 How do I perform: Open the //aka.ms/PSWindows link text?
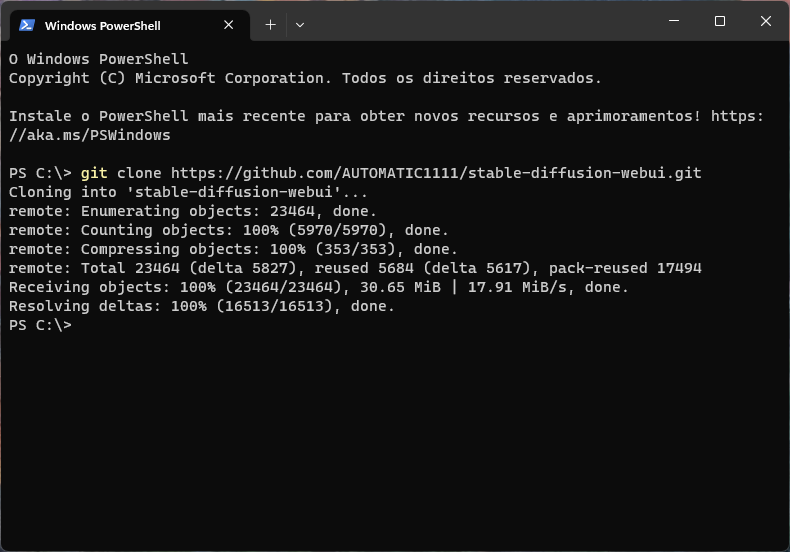[x=90, y=135]
